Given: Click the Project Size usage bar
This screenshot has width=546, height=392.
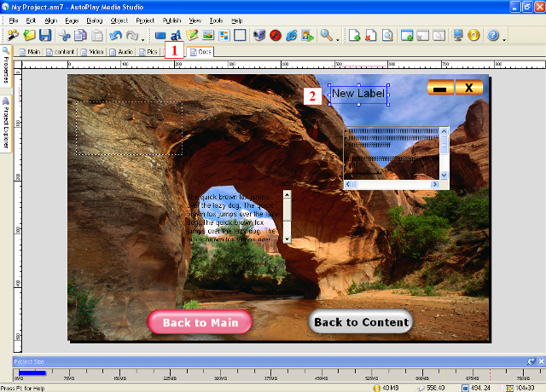Looking at the screenshot, I should [32, 372].
